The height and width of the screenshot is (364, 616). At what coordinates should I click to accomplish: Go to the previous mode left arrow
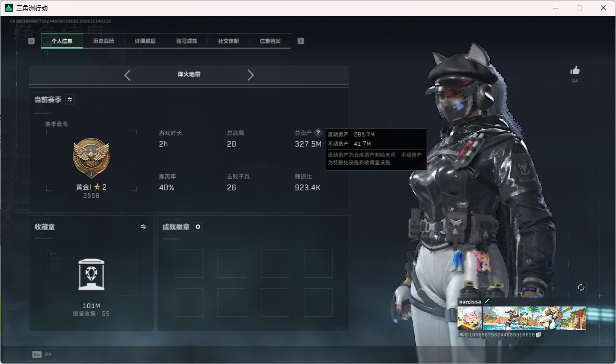[127, 75]
